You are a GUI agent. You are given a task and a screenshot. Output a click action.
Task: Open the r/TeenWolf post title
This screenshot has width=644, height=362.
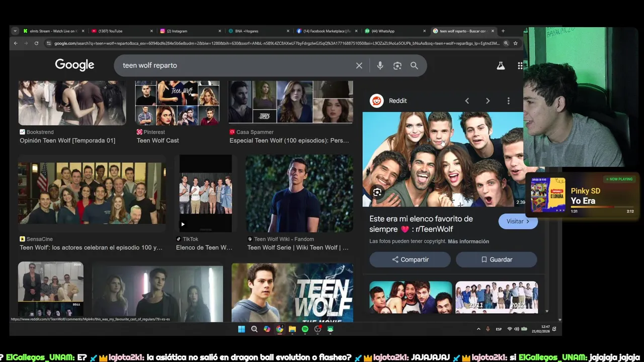pyautogui.click(x=421, y=224)
